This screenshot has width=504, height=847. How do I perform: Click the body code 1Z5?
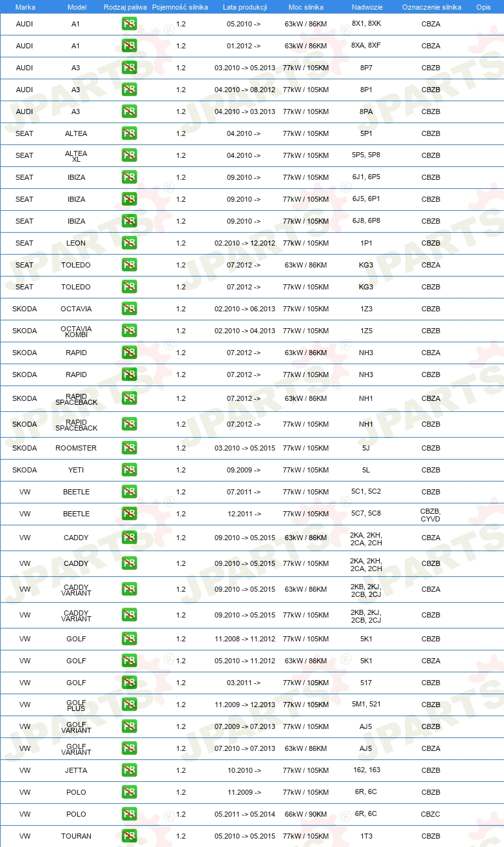pos(366,331)
